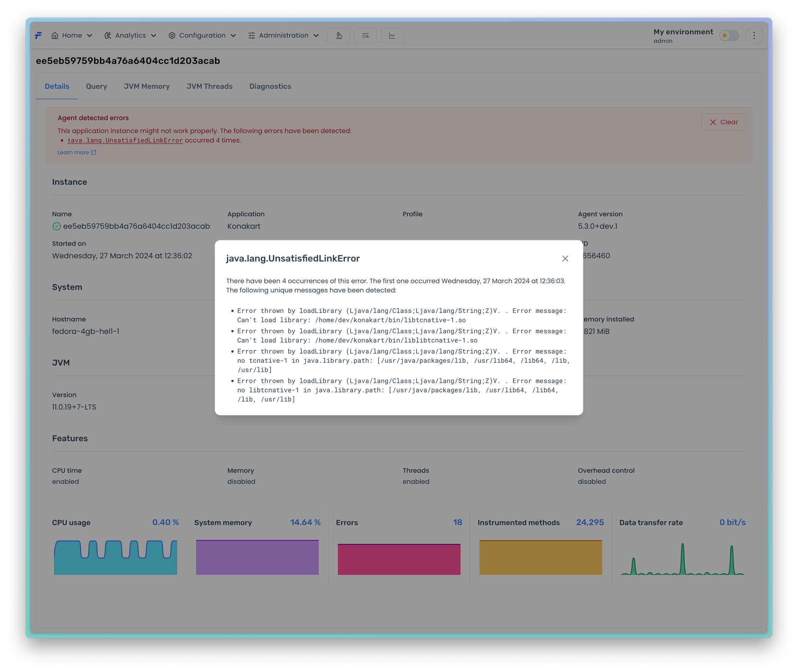Open the vertical three-dot menu
The height and width of the screenshot is (672, 798).
754,35
